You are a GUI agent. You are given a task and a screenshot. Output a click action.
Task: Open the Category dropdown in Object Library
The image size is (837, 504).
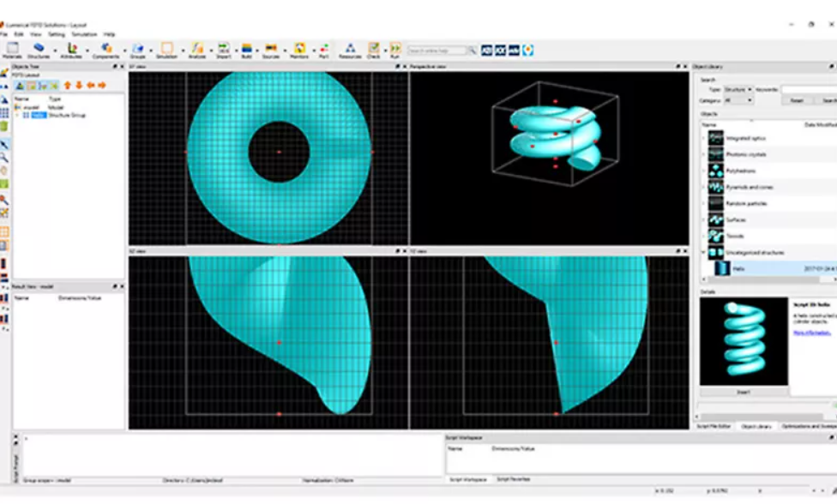738,100
